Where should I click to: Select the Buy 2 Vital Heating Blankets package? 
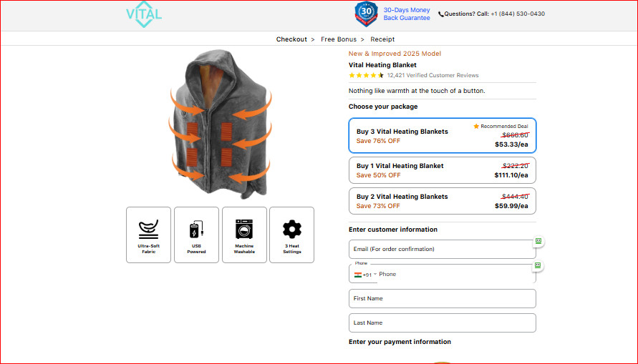point(442,201)
